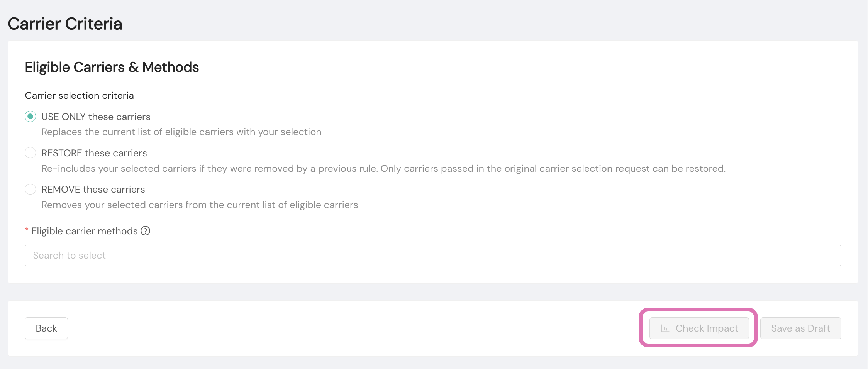Enable the REMOVE these carriers radio option
Screen dimensions: 868x369
31,189
